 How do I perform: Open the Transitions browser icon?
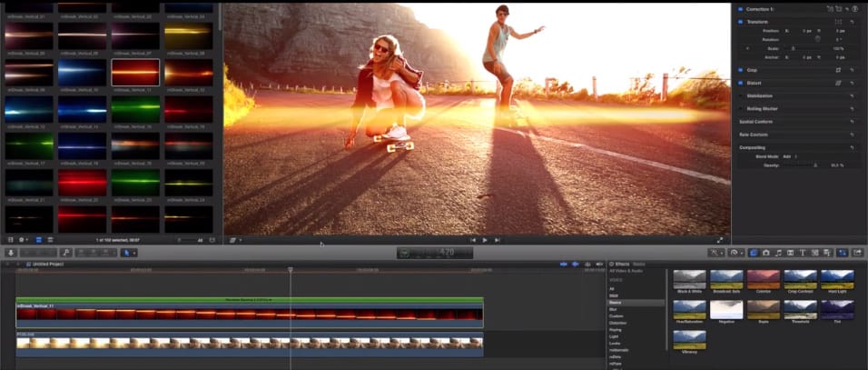point(791,253)
